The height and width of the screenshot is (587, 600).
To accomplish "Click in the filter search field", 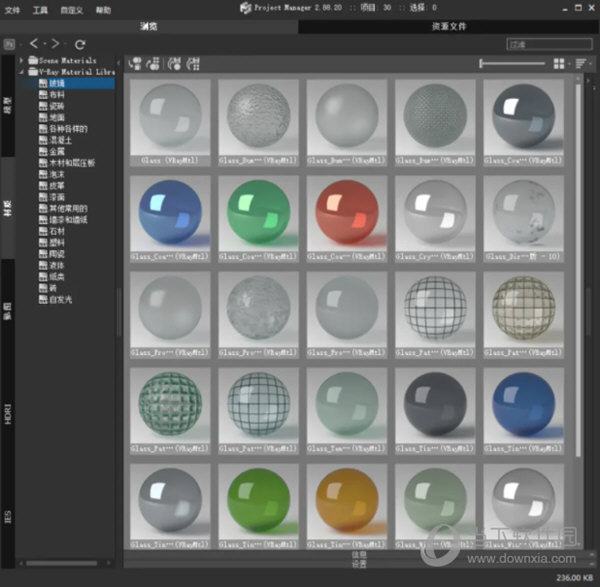I will point(549,44).
